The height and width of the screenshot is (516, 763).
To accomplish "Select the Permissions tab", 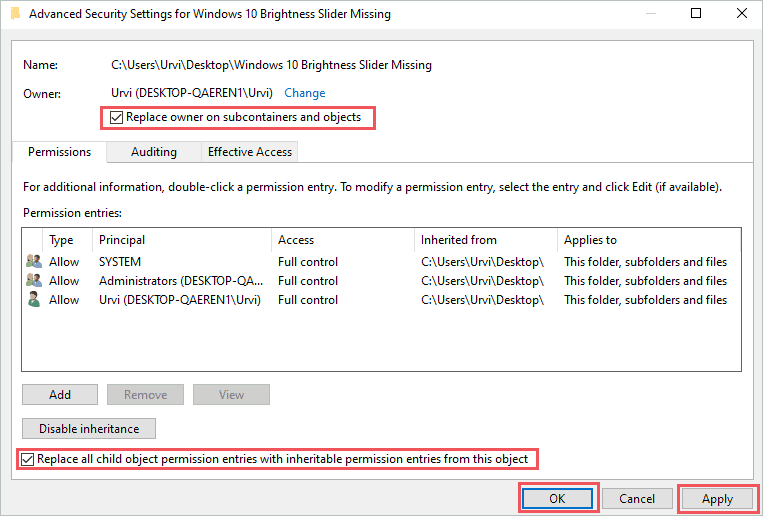I will coord(59,152).
